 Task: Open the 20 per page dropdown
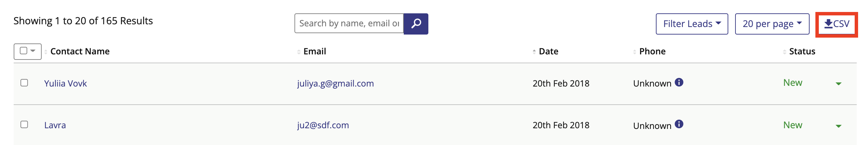(x=772, y=24)
